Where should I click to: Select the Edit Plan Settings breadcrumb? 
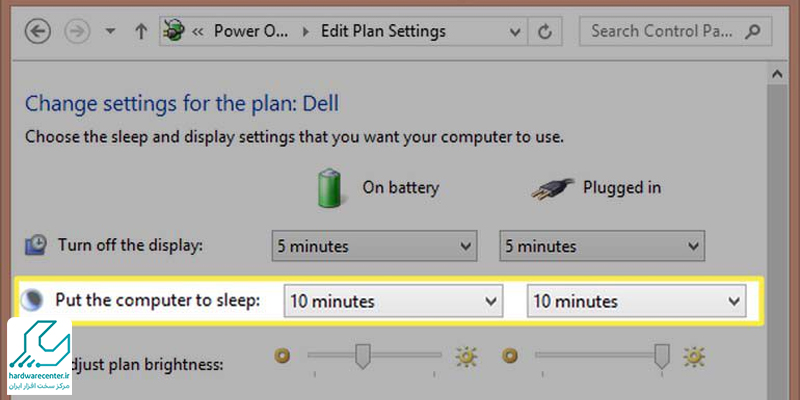(383, 32)
